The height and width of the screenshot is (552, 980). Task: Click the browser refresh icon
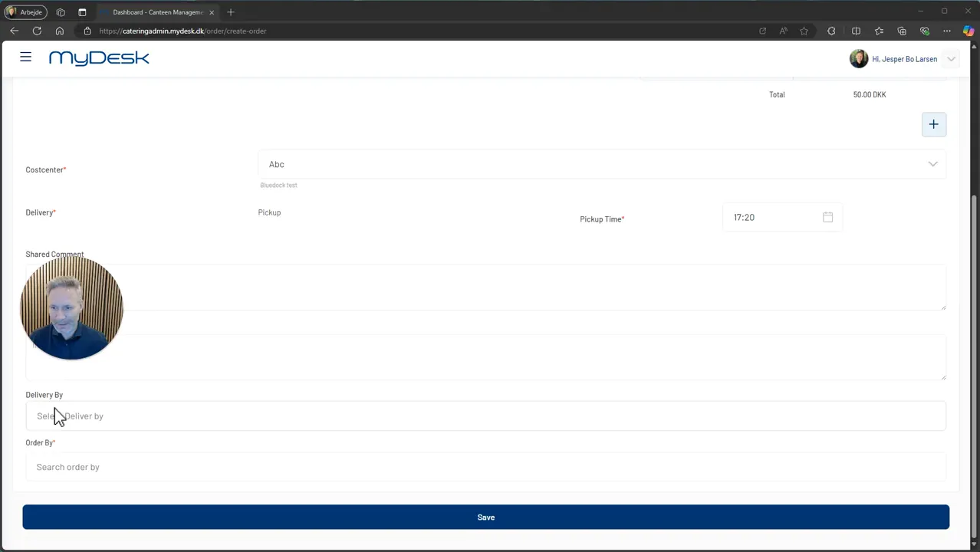(37, 31)
